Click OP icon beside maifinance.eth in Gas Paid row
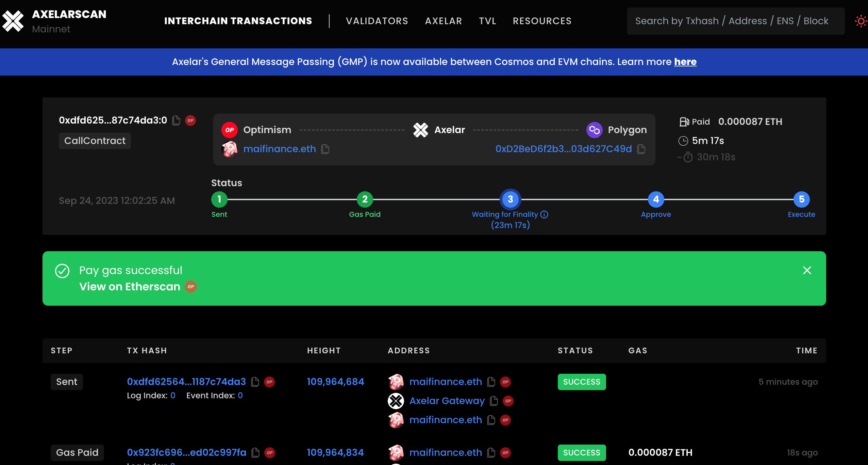Screen dimensions: 868x465 click(505, 453)
